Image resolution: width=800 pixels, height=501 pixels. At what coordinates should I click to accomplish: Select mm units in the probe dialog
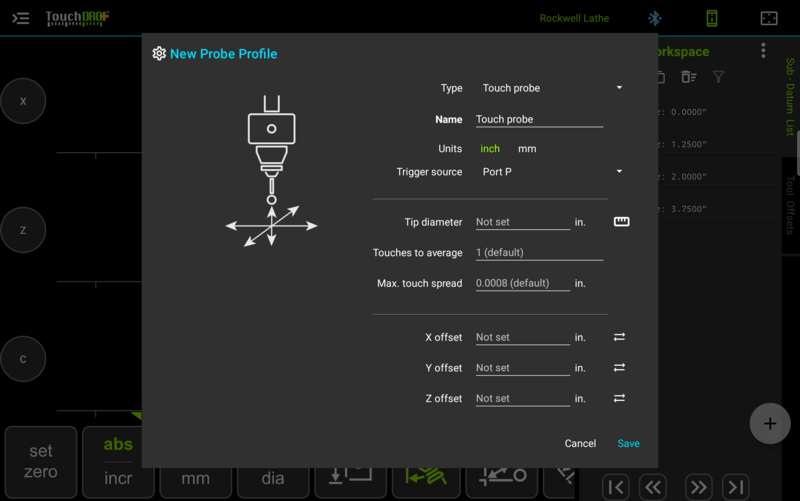527,149
